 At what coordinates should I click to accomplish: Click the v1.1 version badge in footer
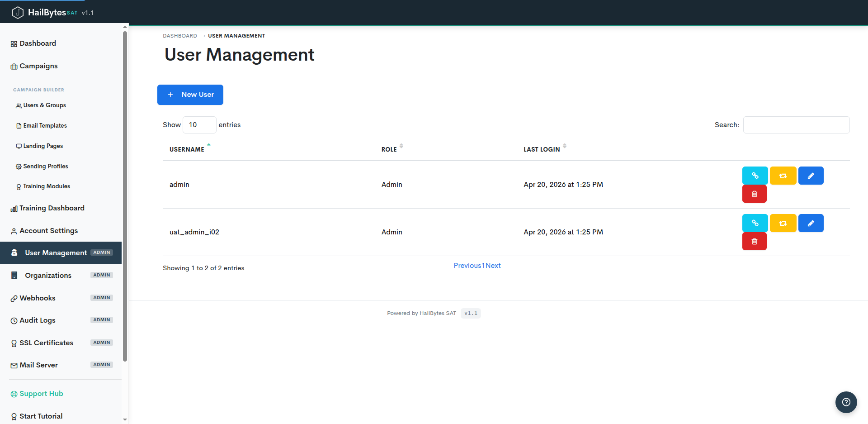click(x=471, y=313)
